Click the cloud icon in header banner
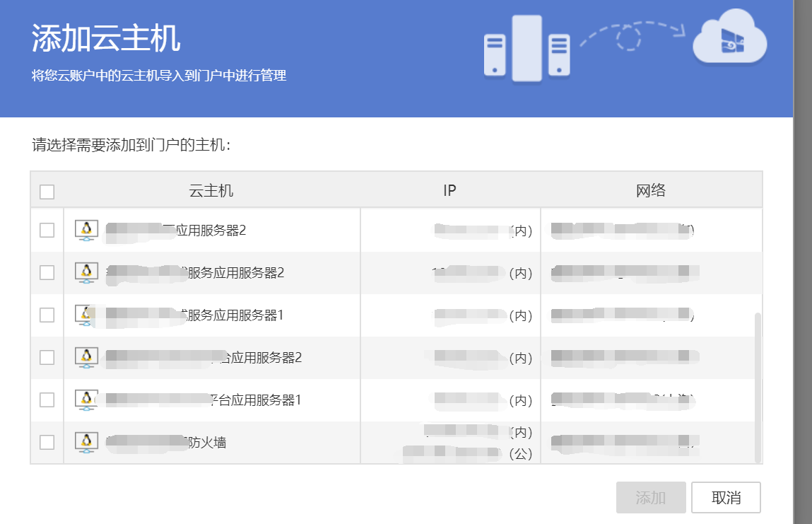The height and width of the screenshot is (524, 812). [729, 36]
